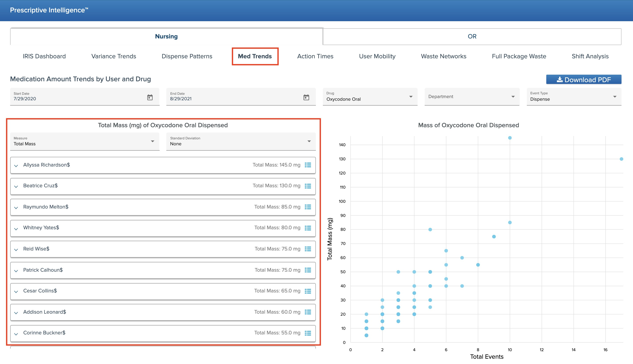Click table icon in Beatrice Cruz row

tap(308, 186)
